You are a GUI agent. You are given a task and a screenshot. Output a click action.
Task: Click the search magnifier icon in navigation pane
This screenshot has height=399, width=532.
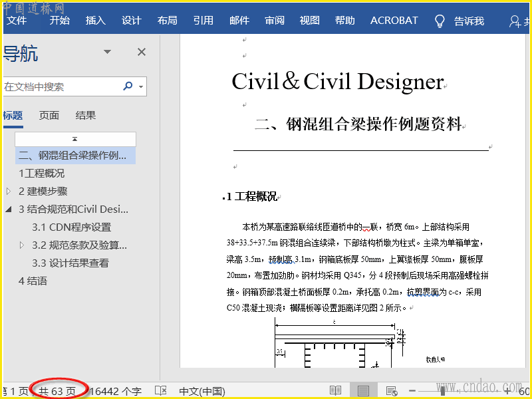[x=128, y=86]
